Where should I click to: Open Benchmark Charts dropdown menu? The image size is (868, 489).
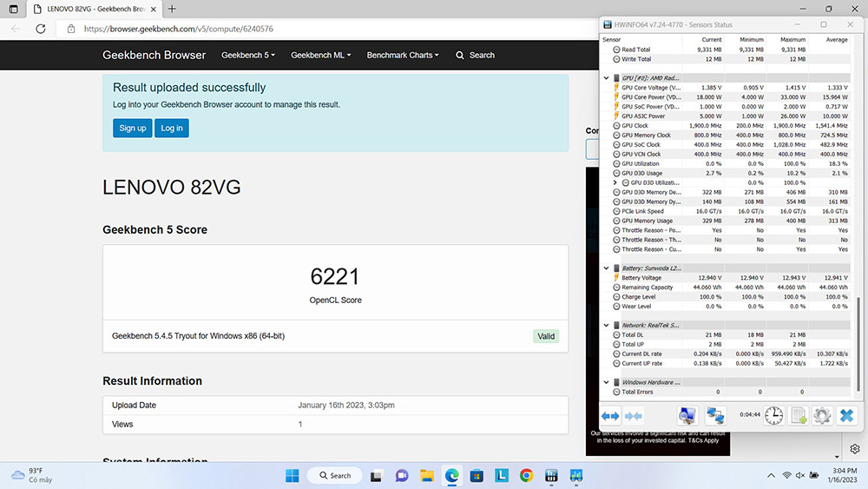(403, 55)
